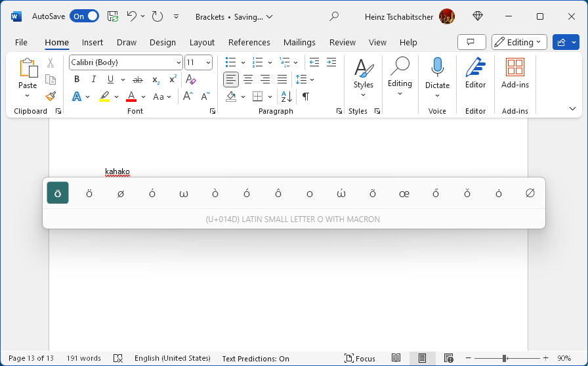This screenshot has height=366, width=588.
Task: Open the Add-ins gallery
Action: tap(515, 74)
